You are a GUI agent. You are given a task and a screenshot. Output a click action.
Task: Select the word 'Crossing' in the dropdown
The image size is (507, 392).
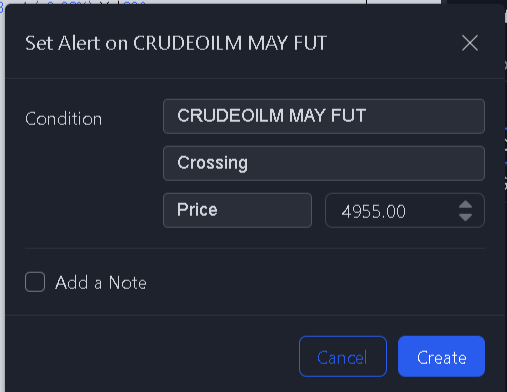(212, 163)
